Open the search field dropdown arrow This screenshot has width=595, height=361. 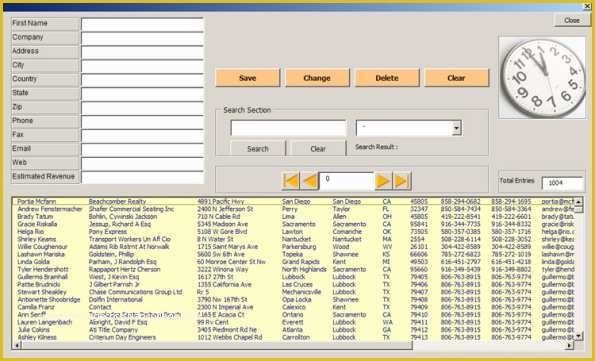[456, 128]
